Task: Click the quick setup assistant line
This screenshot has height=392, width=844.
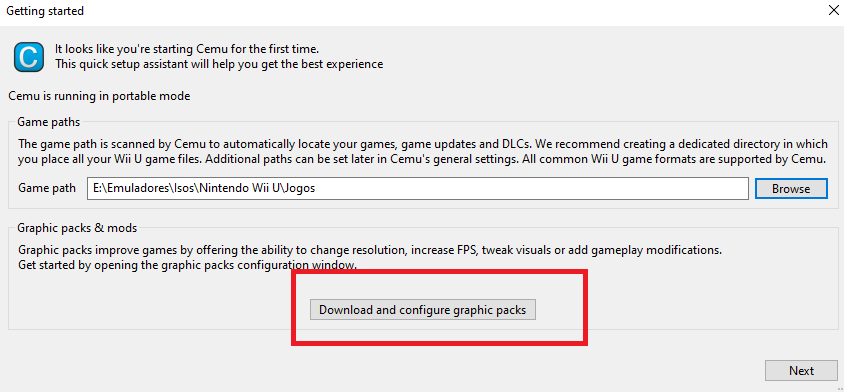Action: (x=219, y=64)
